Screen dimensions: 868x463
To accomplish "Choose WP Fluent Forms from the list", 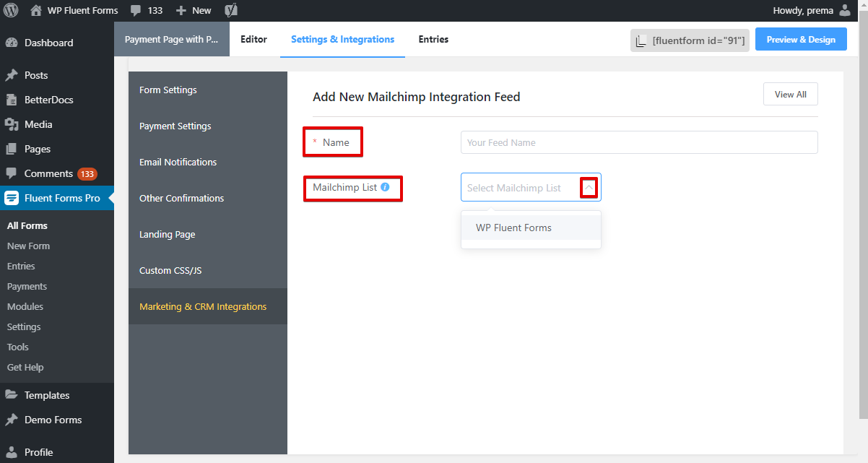I will tap(531, 228).
